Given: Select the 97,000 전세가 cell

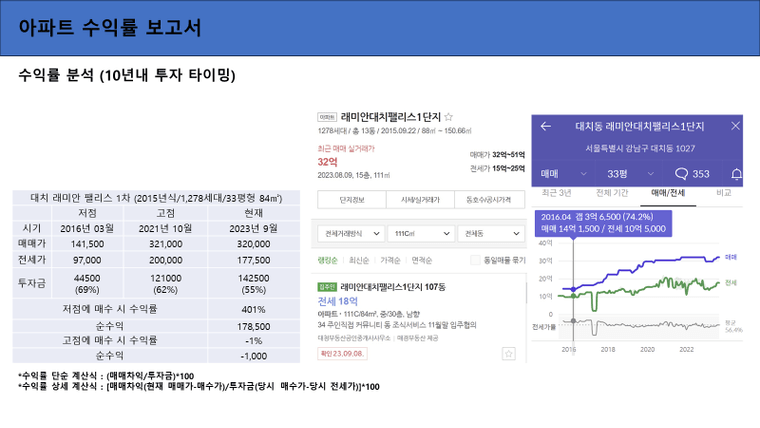Looking at the screenshot, I should coord(87,260).
